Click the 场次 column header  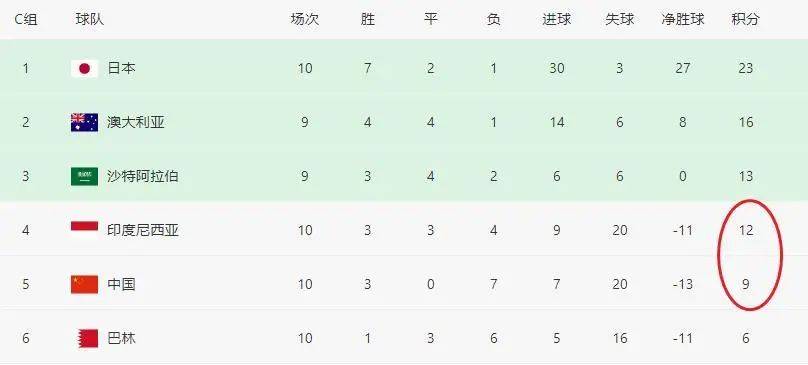click(305, 20)
